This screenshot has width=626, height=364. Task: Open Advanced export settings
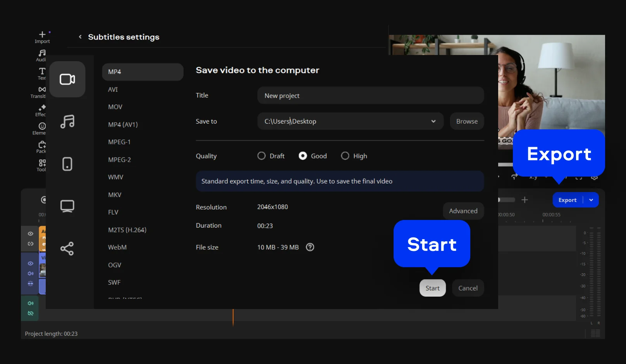[463, 211]
